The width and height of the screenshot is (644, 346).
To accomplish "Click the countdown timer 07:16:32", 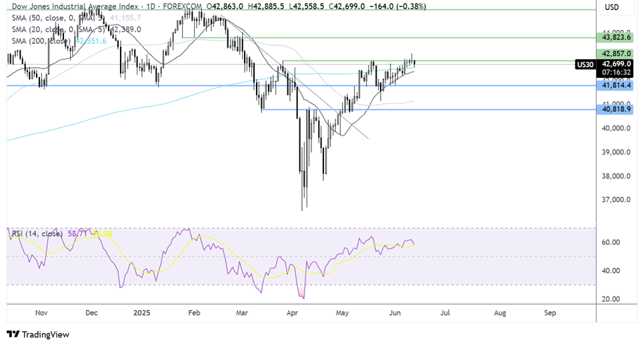I will pyautogui.click(x=615, y=72).
